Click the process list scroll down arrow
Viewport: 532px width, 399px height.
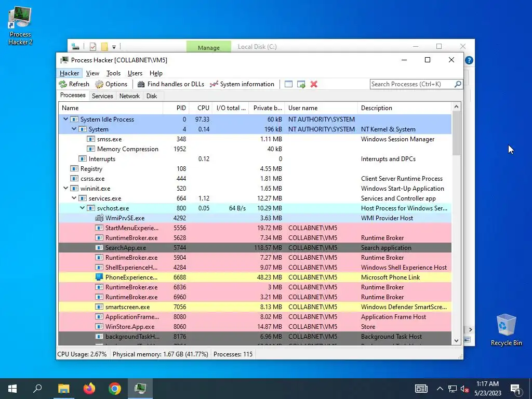(456, 341)
